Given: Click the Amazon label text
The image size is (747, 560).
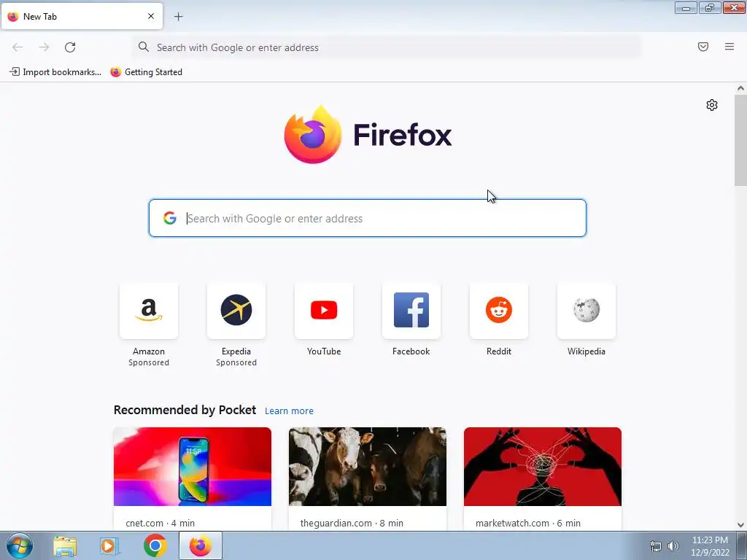Looking at the screenshot, I should point(149,351).
